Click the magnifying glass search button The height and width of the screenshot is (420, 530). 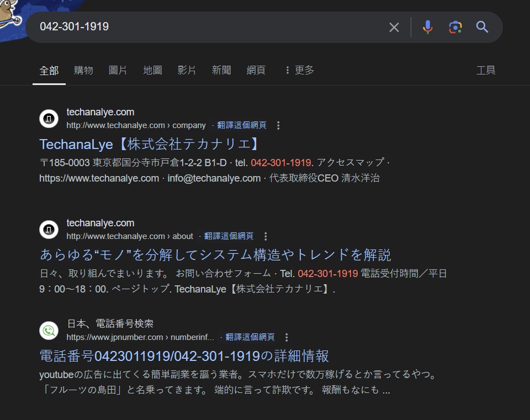click(x=482, y=27)
